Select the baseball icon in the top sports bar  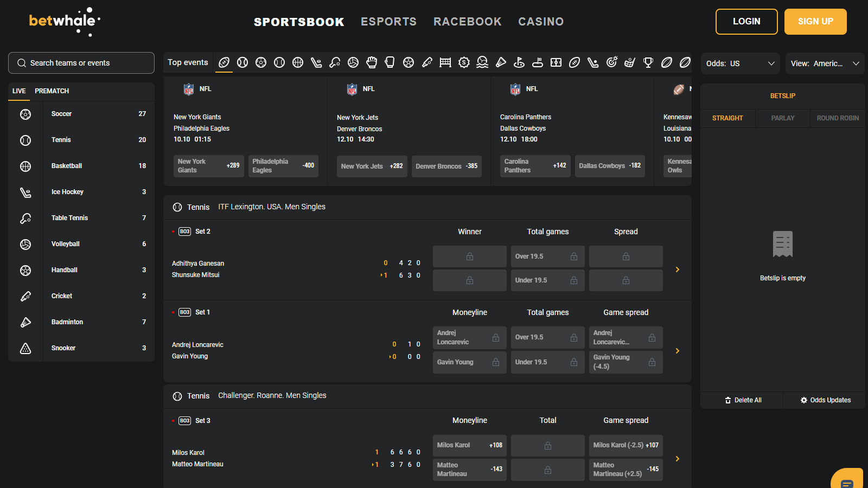[242, 62]
